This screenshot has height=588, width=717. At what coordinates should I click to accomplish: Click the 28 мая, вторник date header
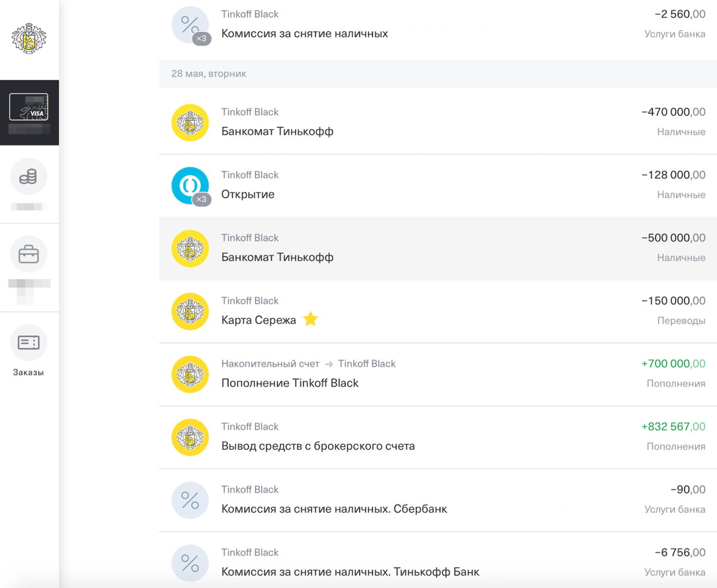(x=209, y=73)
